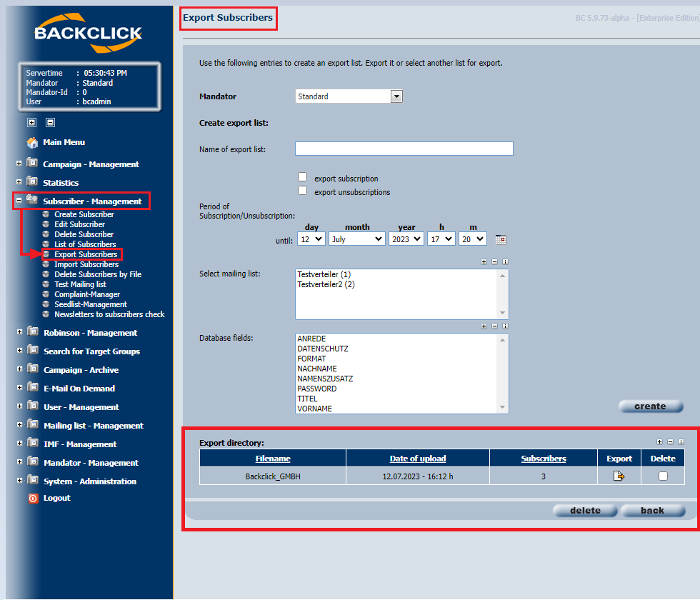Viewport: 700px width, 600px height.
Task: Click the expand-all plus icon under server info
Action: [31, 122]
